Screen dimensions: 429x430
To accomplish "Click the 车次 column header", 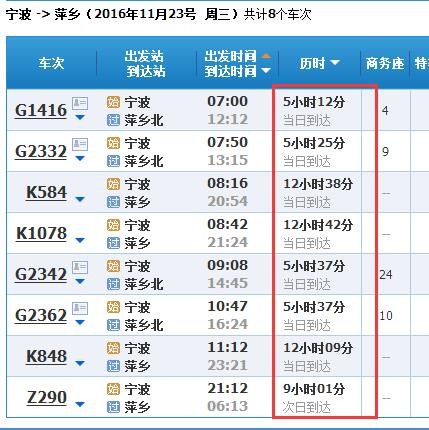I will (51, 63).
